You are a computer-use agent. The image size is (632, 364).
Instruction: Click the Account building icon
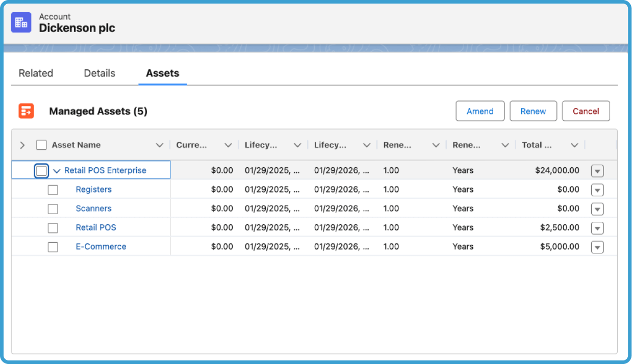pos(21,22)
